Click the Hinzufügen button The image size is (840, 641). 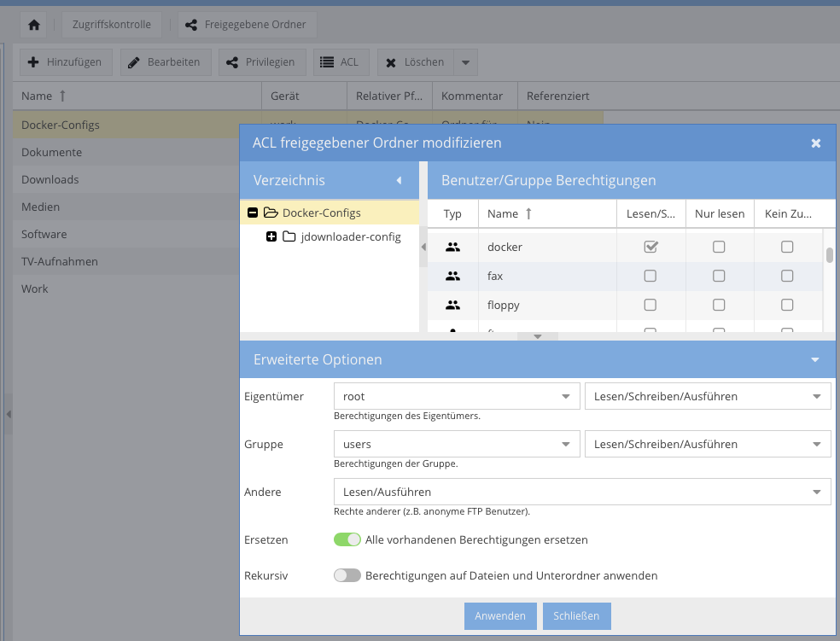(x=66, y=62)
